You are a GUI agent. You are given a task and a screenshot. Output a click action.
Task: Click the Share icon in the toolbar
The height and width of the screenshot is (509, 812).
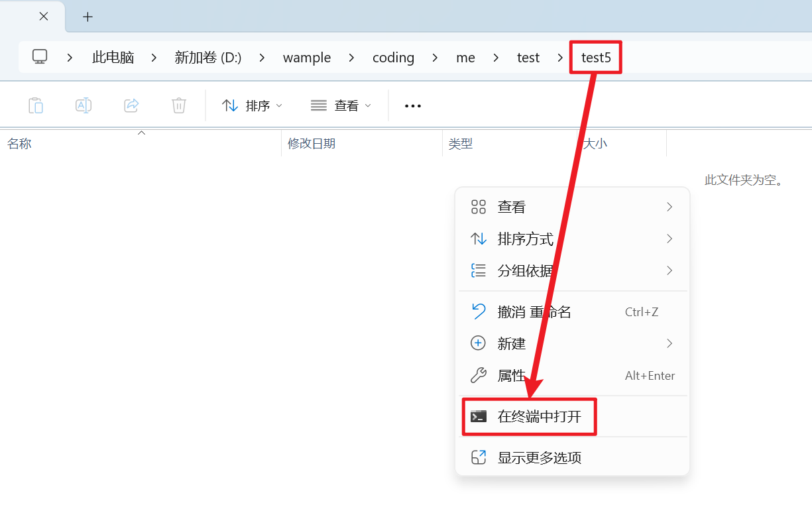131,105
